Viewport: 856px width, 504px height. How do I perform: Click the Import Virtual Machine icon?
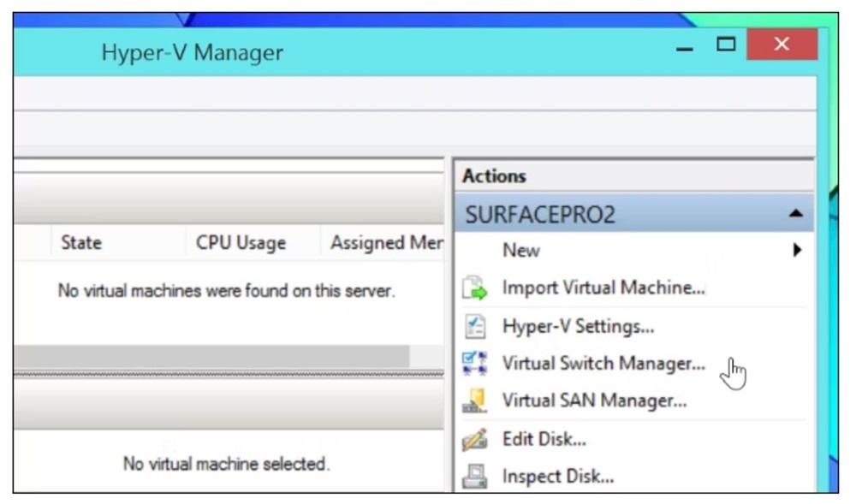coord(473,288)
